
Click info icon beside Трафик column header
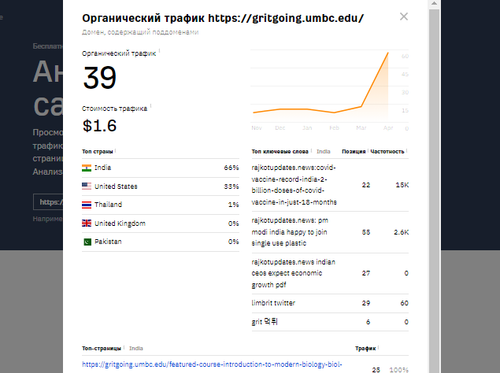point(379,348)
